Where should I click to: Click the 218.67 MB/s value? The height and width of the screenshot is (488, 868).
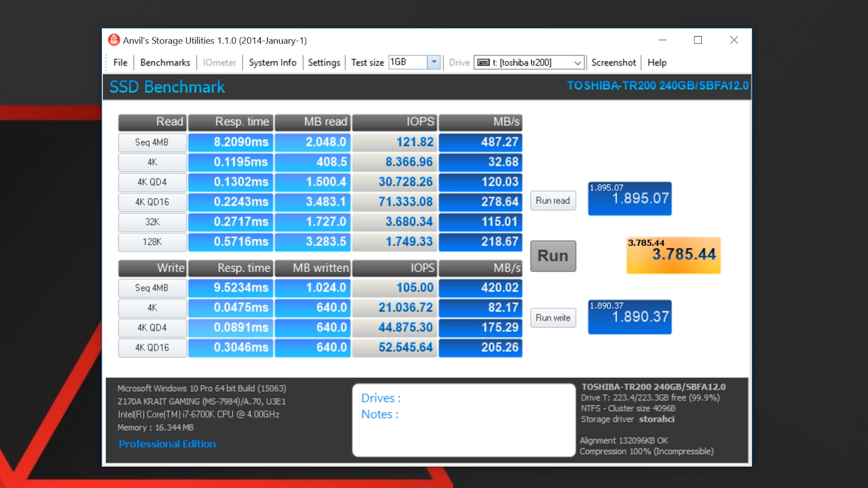[x=481, y=242]
